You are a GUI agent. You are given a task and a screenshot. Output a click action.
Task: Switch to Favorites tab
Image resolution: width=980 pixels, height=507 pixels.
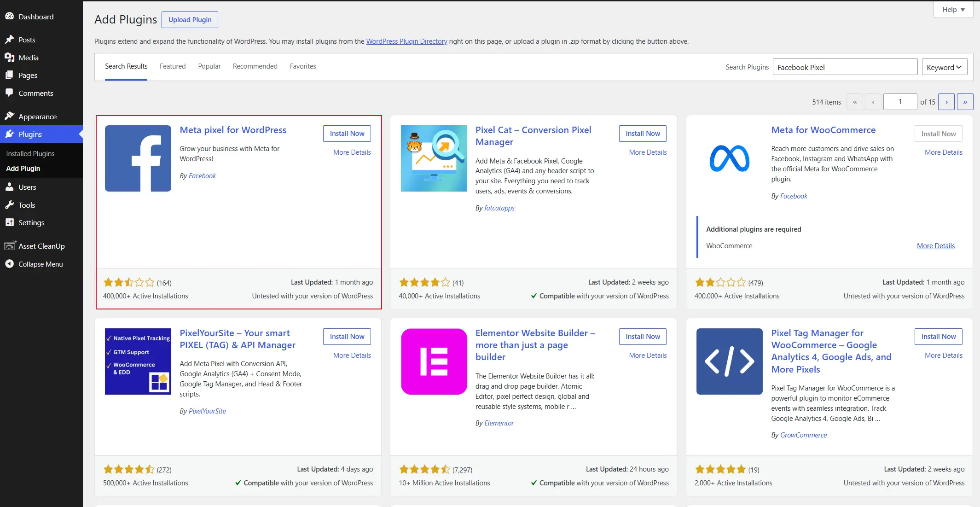(303, 66)
